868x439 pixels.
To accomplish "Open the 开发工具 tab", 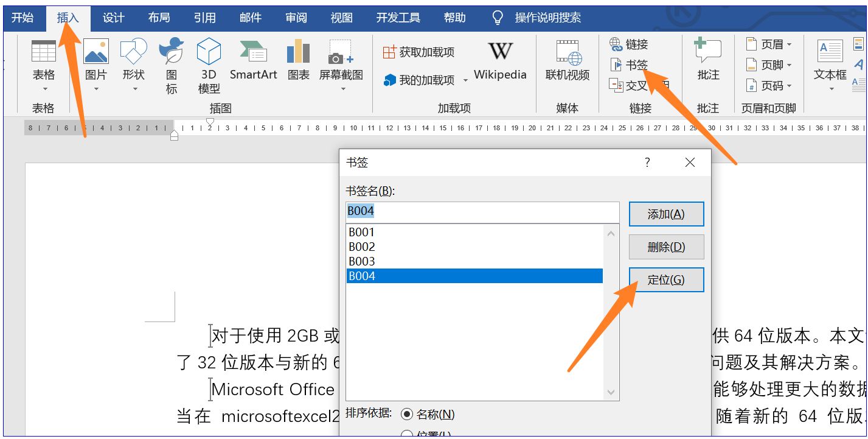I will pyautogui.click(x=398, y=18).
